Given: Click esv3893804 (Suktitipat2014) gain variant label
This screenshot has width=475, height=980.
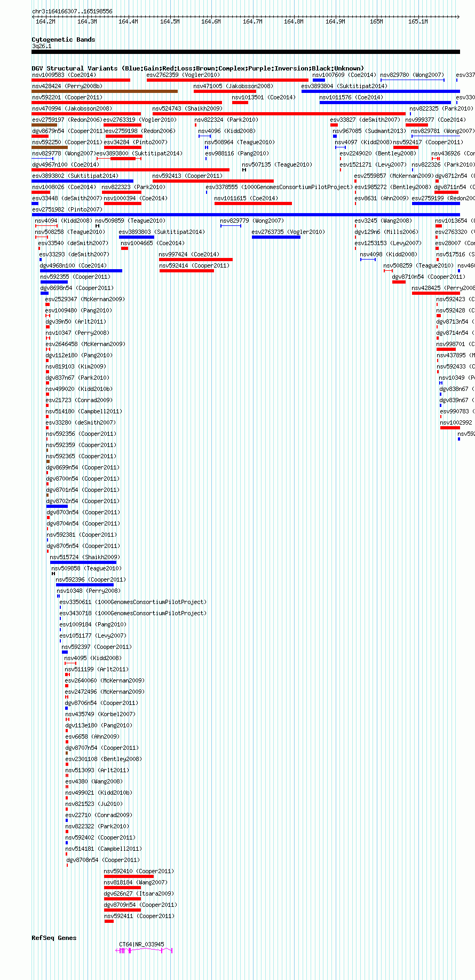Looking at the screenshot, I should point(344,86).
